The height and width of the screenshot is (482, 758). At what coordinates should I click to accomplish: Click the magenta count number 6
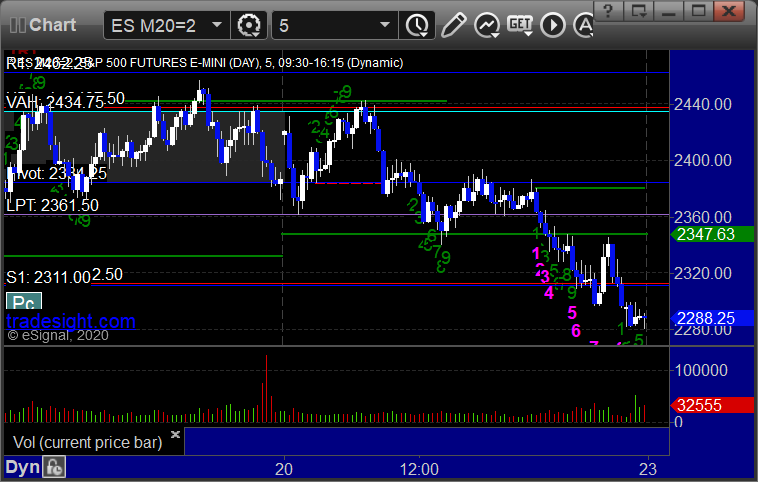576,331
